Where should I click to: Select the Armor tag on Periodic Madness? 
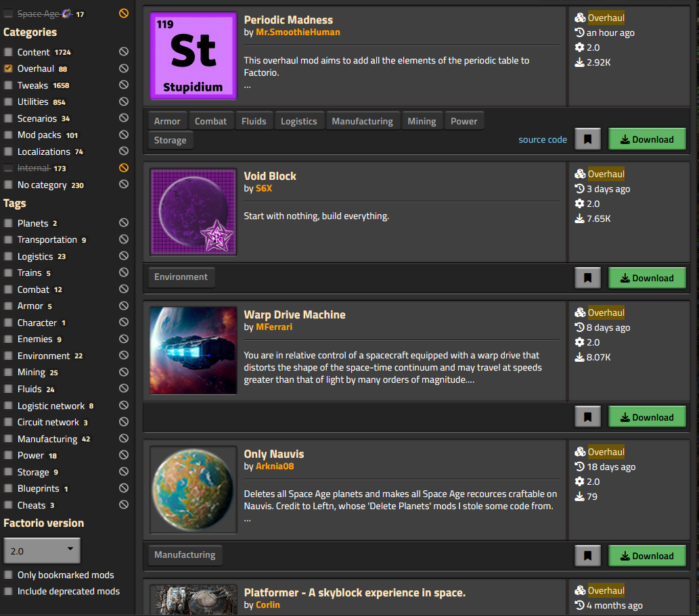[167, 121]
